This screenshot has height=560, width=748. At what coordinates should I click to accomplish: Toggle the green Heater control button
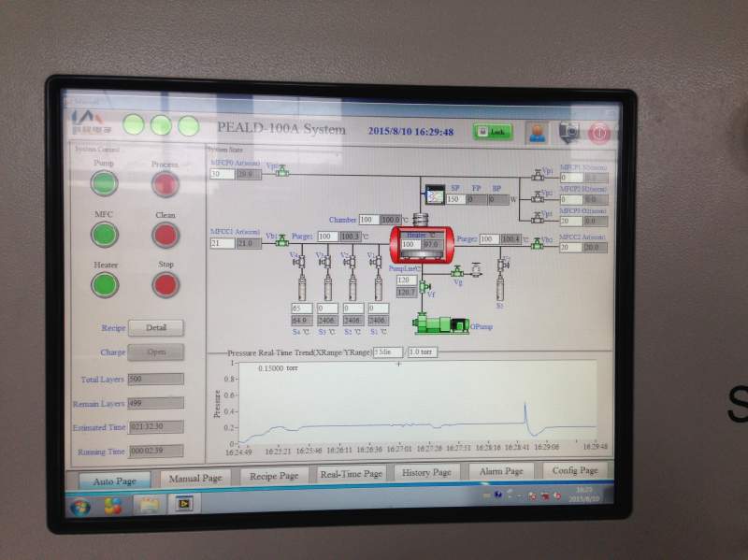[105, 285]
